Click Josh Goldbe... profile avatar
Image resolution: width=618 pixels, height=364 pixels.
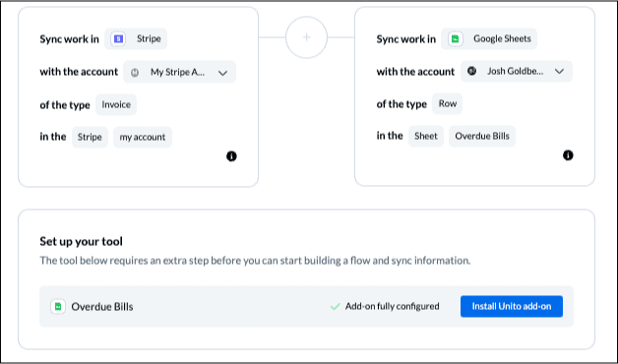coord(471,71)
